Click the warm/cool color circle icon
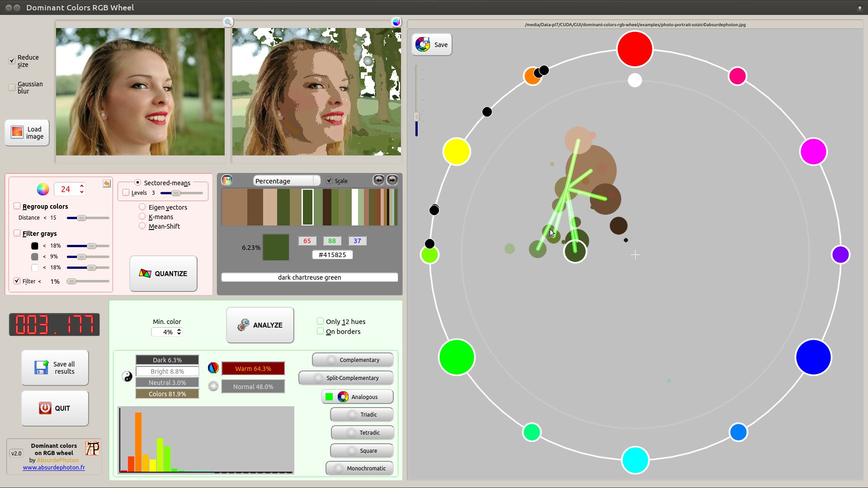Image resolution: width=868 pixels, height=488 pixels. (x=213, y=368)
